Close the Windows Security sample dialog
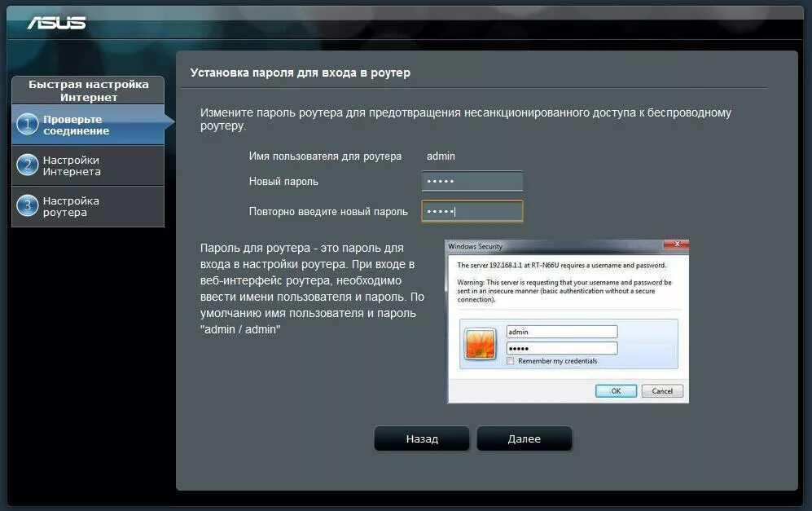Viewport: 812px width, 511px height. [x=676, y=244]
